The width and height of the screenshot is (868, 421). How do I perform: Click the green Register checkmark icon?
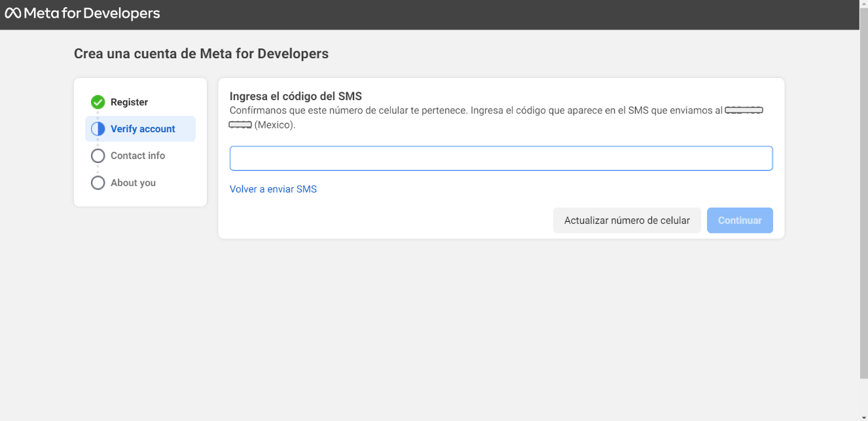coord(98,102)
